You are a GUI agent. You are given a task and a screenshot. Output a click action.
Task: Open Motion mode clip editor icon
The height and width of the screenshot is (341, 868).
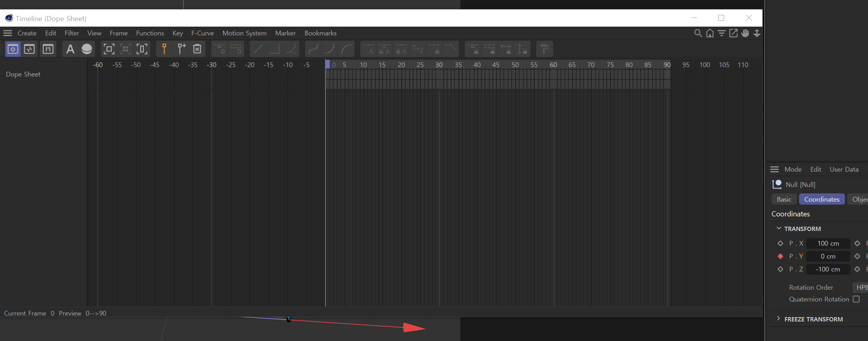[48, 49]
